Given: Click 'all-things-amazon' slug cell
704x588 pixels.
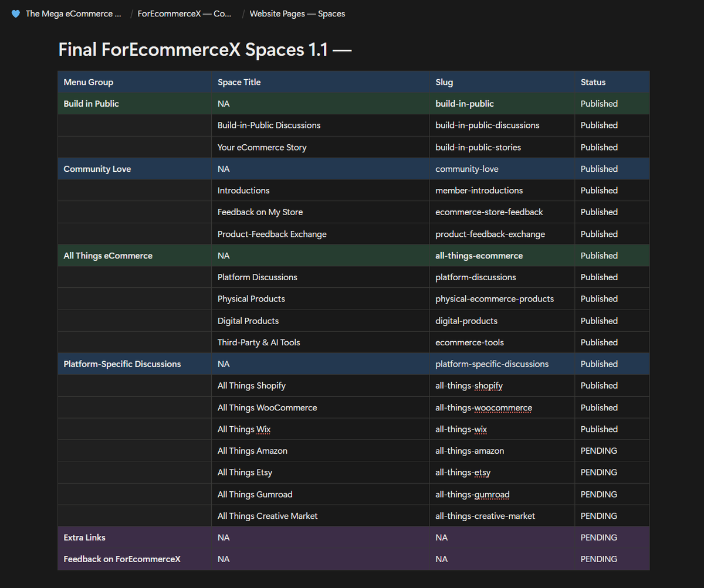Looking at the screenshot, I should coord(502,451).
